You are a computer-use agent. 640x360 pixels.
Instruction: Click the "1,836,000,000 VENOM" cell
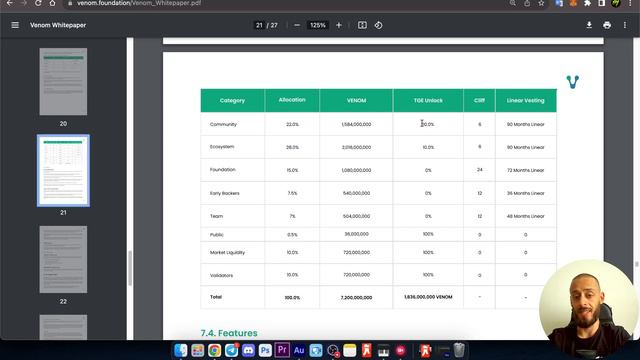[x=428, y=297]
